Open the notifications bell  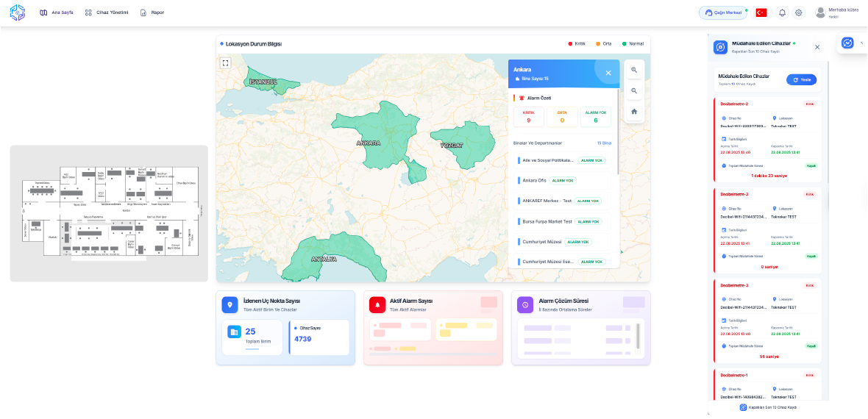pyautogui.click(x=782, y=12)
